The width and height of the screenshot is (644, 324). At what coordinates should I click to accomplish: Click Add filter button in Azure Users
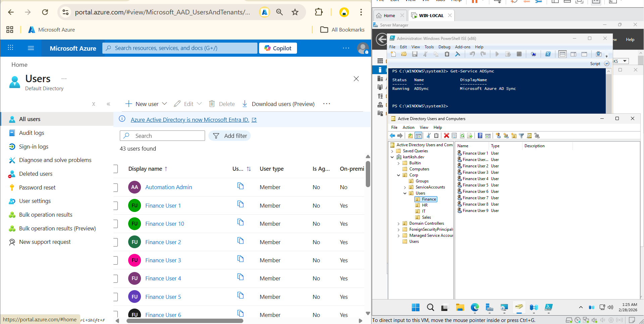pos(230,136)
